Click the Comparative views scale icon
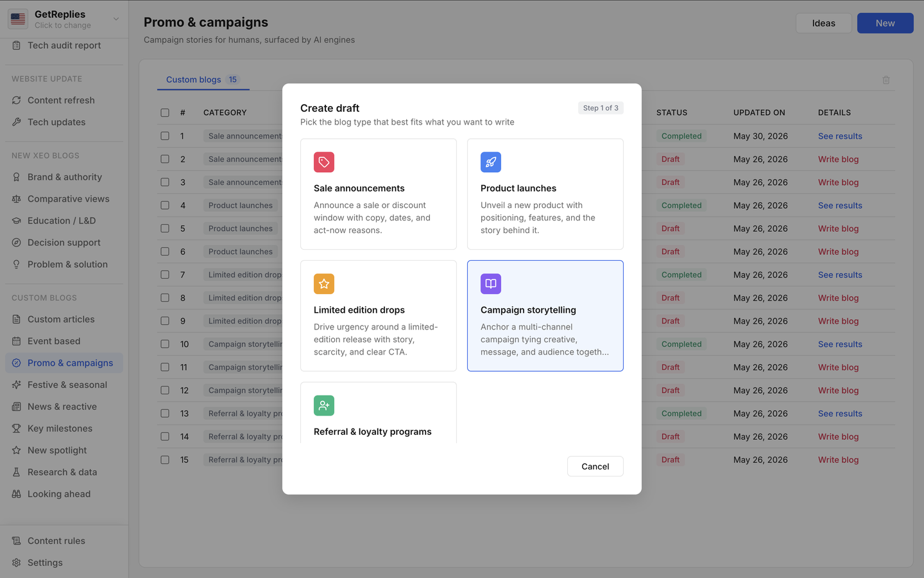This screenshot has width=924, height=578. click(17, 199)
